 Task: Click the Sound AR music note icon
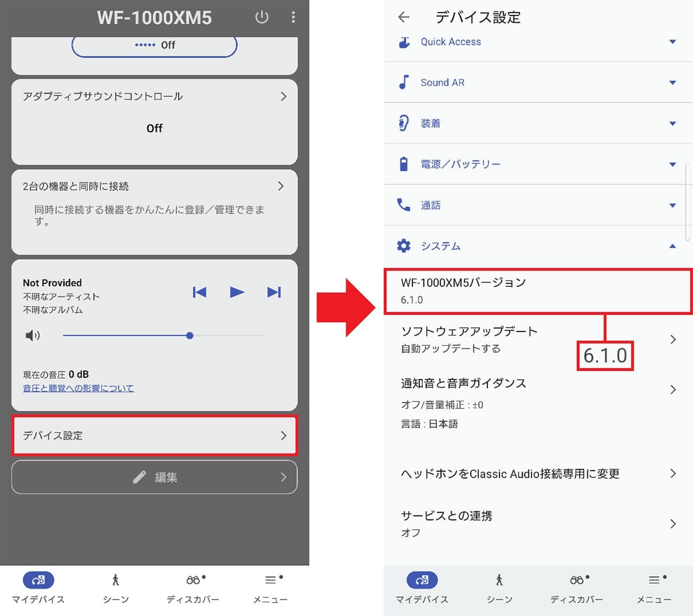coord(404,82)
